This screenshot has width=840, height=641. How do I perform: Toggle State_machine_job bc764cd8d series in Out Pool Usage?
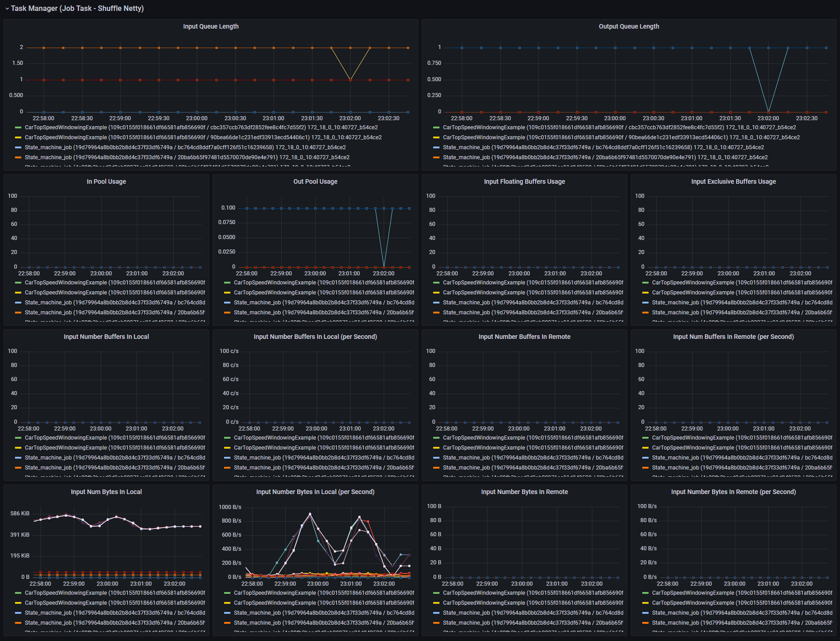(324, 303)
